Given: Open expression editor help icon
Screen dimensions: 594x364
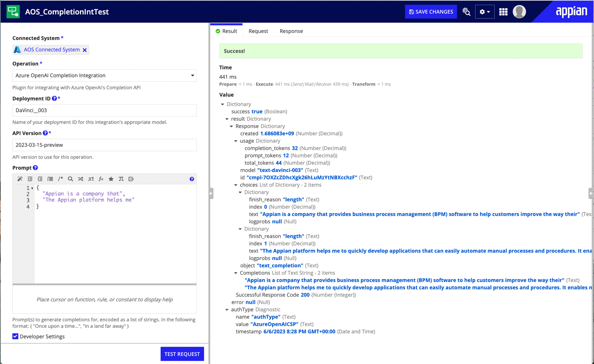Looking at the screenshot, I should tap(192, 179).
